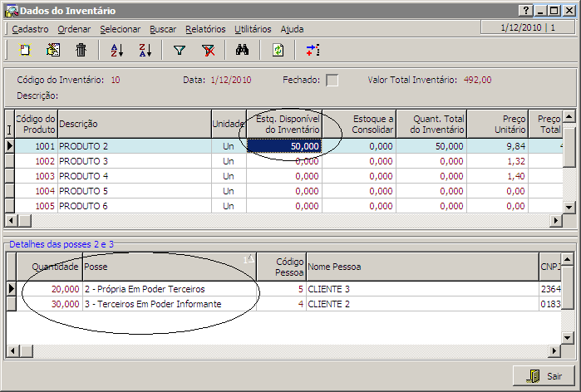
Task: Open the Cadastro menu
Action: pos(30,29)
